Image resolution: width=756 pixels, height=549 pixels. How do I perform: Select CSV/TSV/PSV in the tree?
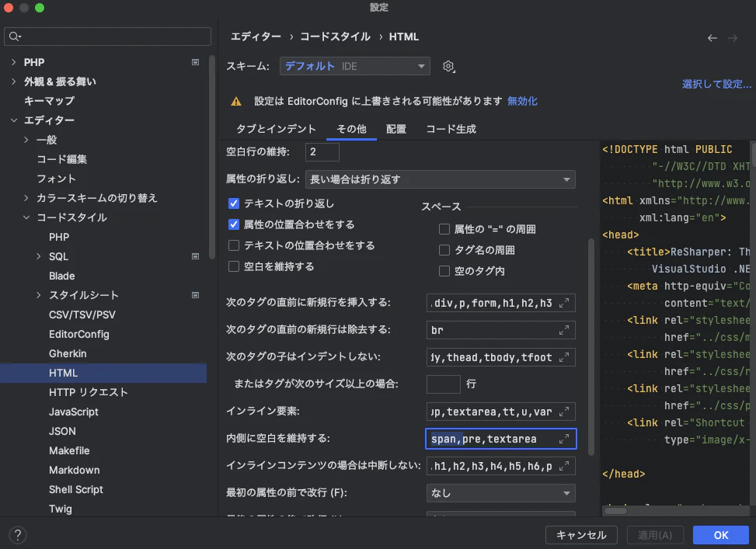click(82, 314)
